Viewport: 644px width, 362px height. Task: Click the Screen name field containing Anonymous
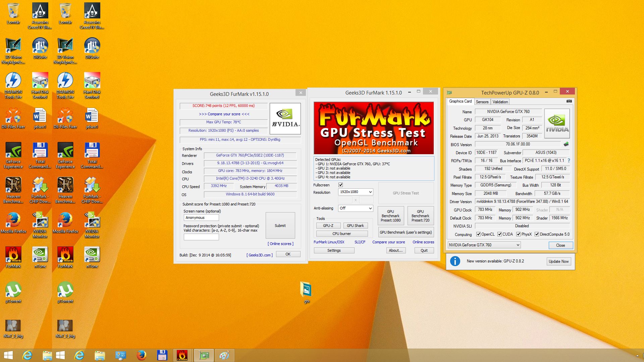pyautogui.click(x=201, y=218)
